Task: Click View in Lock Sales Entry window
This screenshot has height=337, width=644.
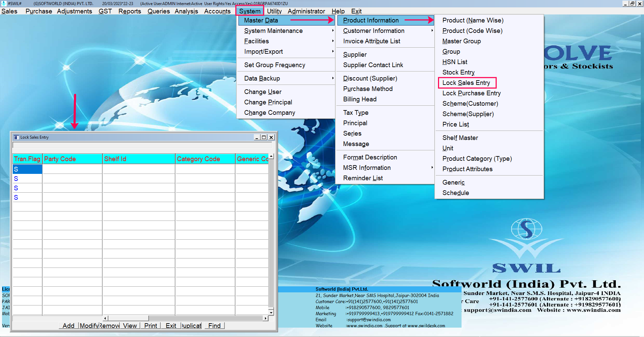Action: point(130,326)
